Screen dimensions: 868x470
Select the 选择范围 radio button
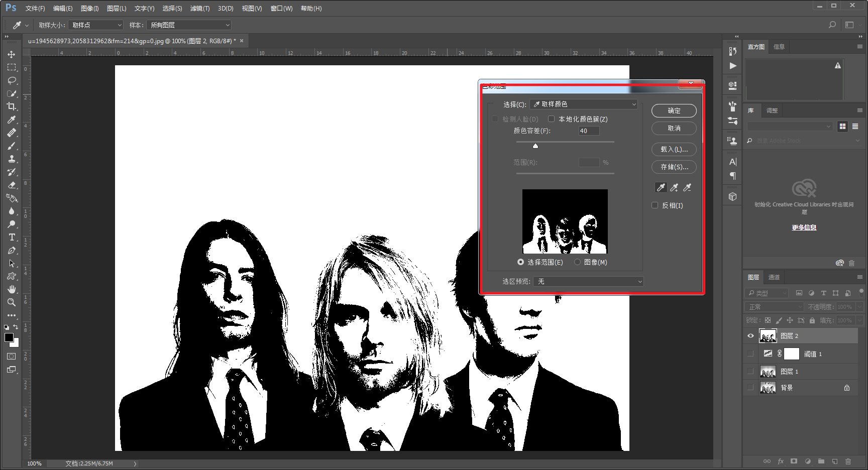point(520,262)
